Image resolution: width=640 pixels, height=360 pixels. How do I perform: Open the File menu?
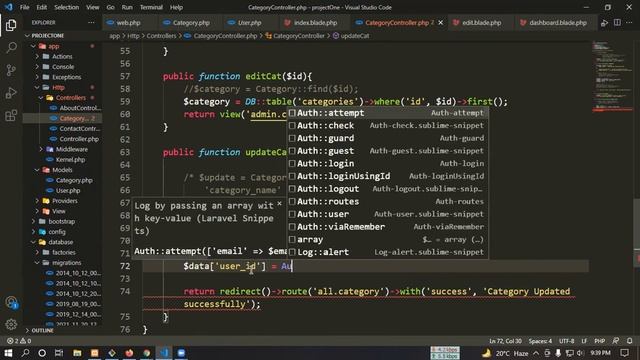(x=24, y=7)
